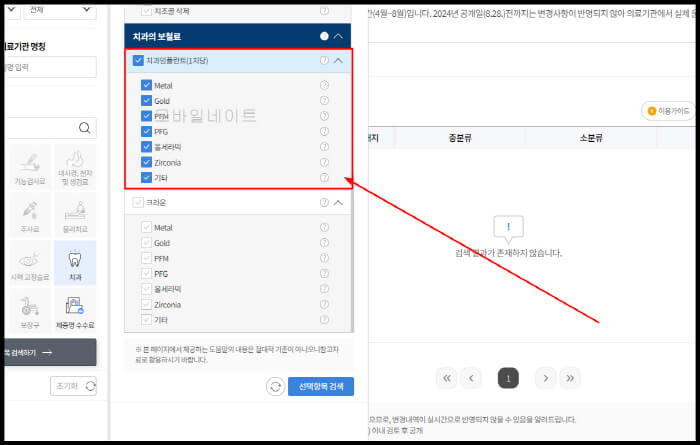Click the 중분류 column header
700x445 pixels.
460,138
